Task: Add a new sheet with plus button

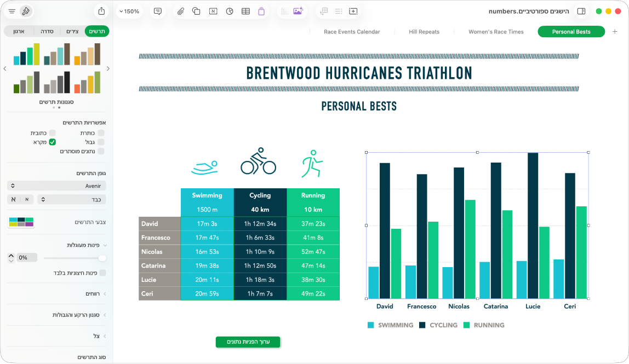Action: 615,31
